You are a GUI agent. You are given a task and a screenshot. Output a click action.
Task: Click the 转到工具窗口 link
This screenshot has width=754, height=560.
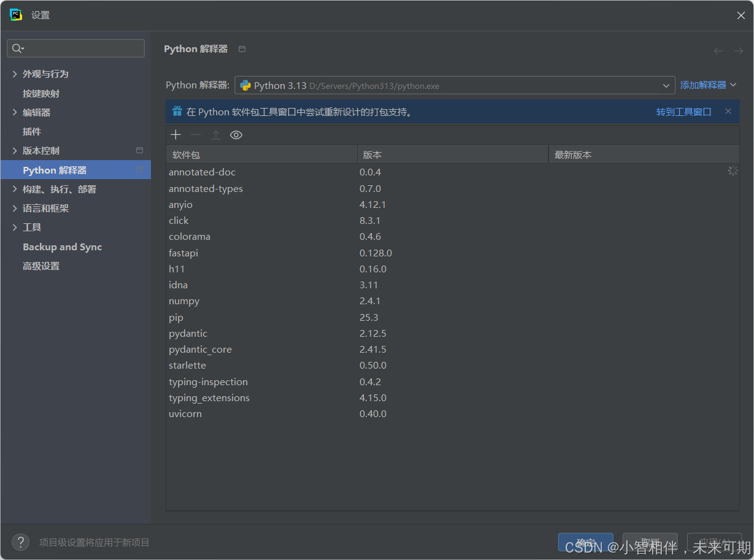click(x=683, y=112)
